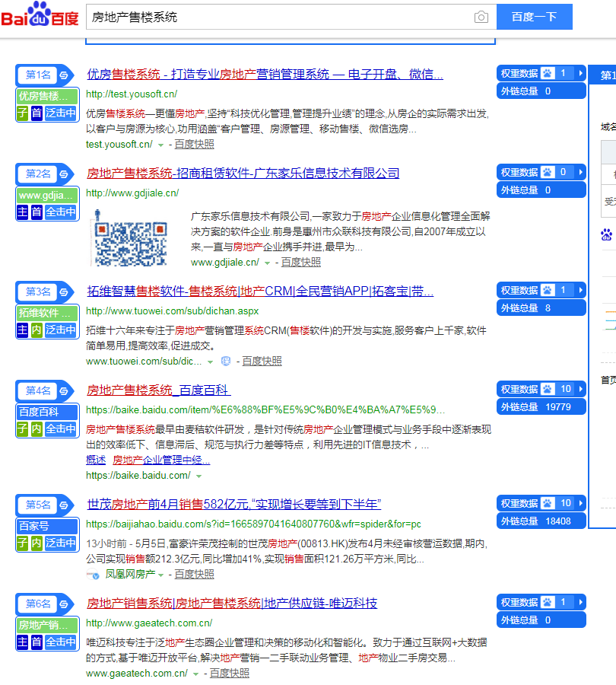Click the 保 security badge on tuowei result
The height and width of the screenshot is (685, 616).
(226, 361)
